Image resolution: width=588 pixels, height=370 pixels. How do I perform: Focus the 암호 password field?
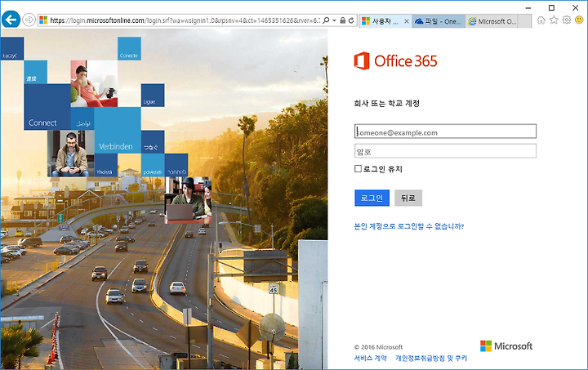445,151
